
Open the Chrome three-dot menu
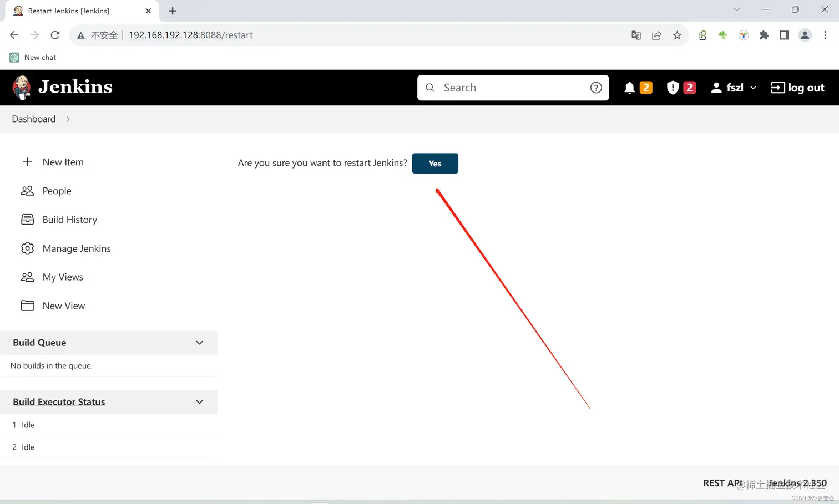coord(825,35)
